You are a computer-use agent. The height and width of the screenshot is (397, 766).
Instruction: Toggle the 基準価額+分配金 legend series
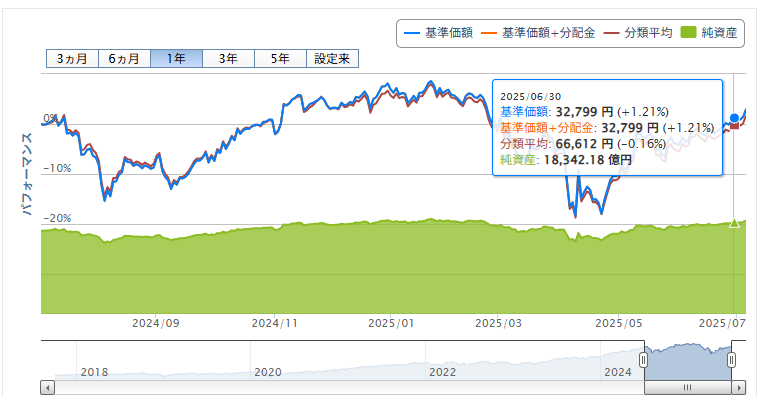pos(538,33)
